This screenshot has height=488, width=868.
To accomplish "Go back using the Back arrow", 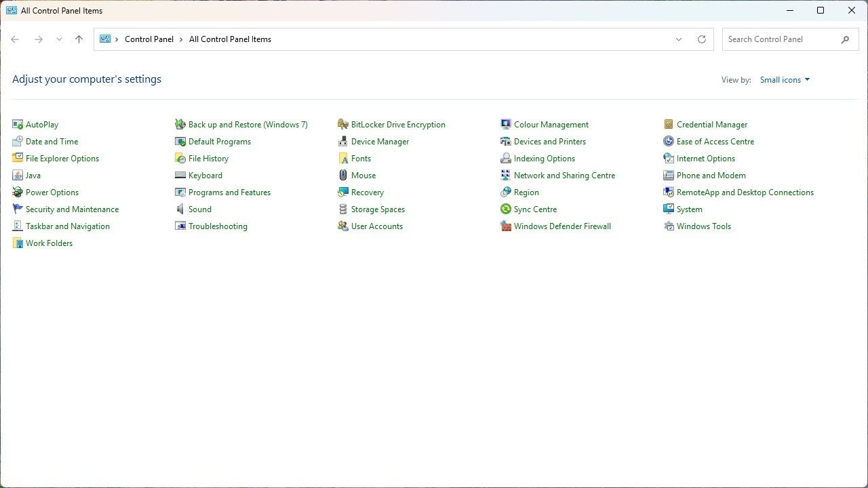I will [15, 39].
